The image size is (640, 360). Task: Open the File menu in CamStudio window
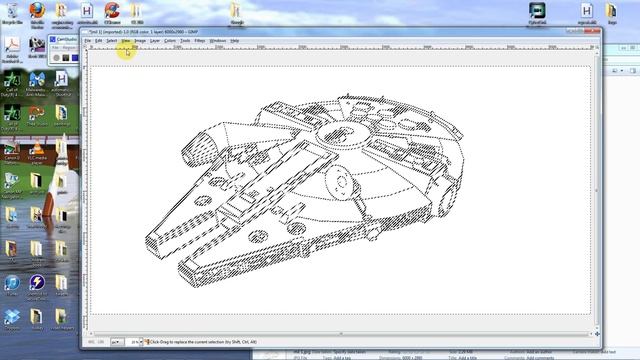pyautogui.click(x=55, y=48)
